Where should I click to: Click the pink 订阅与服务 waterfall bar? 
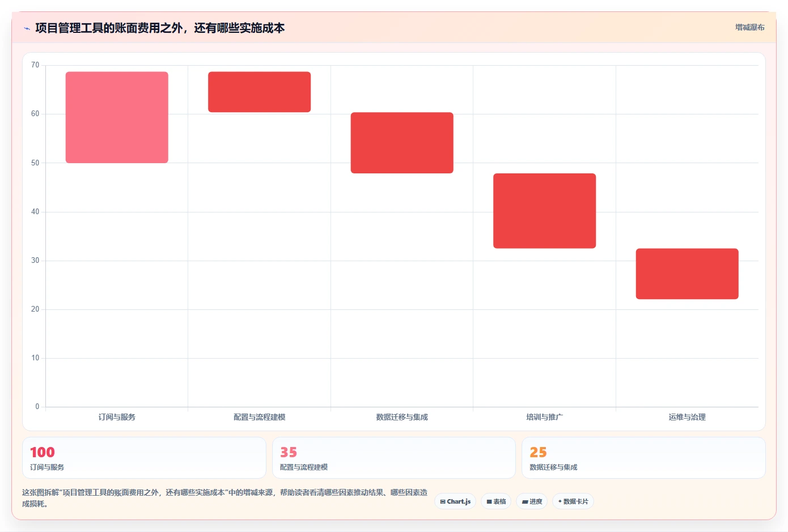[x=117, y=117]
